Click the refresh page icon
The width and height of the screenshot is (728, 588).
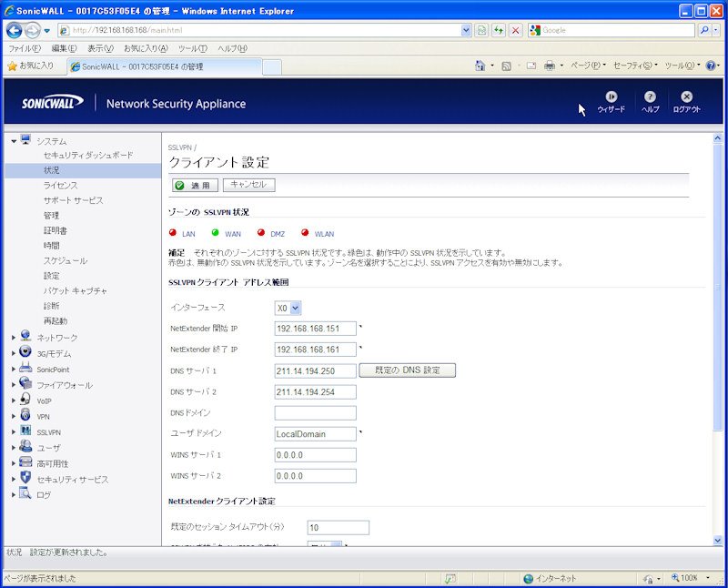tap(499, 30)
